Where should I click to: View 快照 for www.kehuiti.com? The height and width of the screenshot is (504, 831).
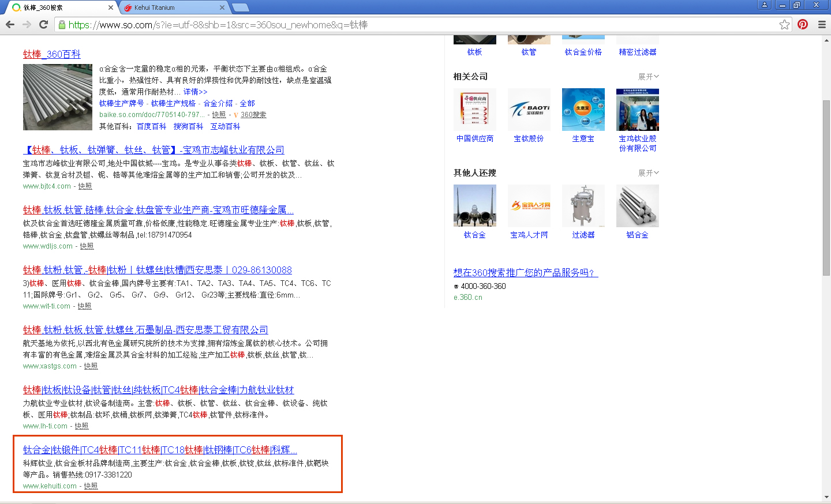[91, 486]
